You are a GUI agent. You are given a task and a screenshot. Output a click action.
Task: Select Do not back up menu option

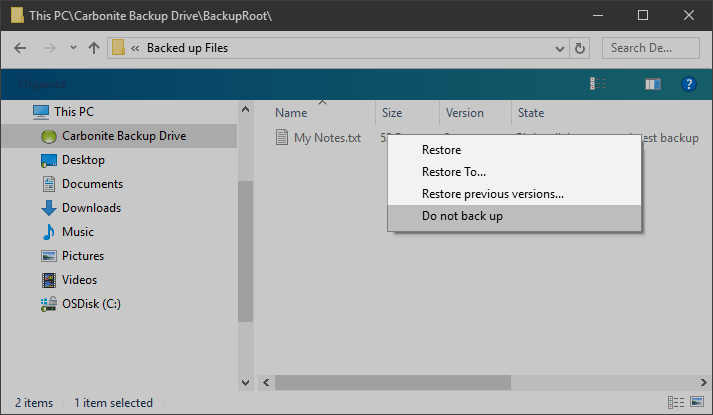[461, 216]
